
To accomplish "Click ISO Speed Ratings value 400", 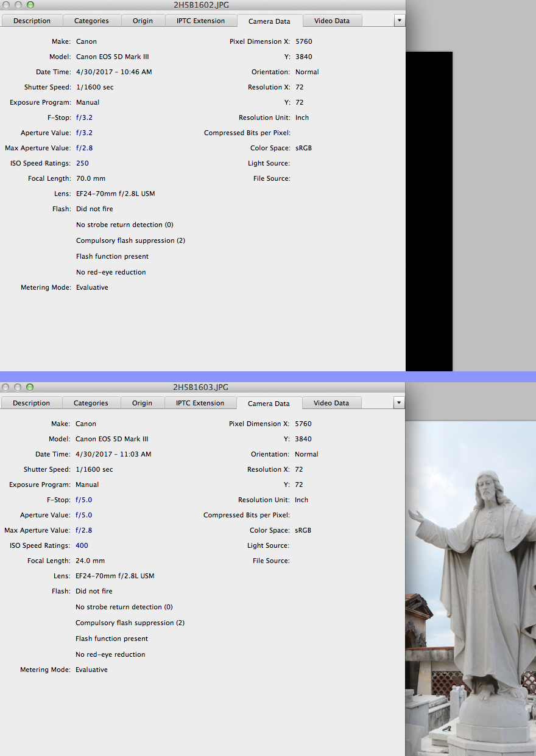I will pos(82,545).
